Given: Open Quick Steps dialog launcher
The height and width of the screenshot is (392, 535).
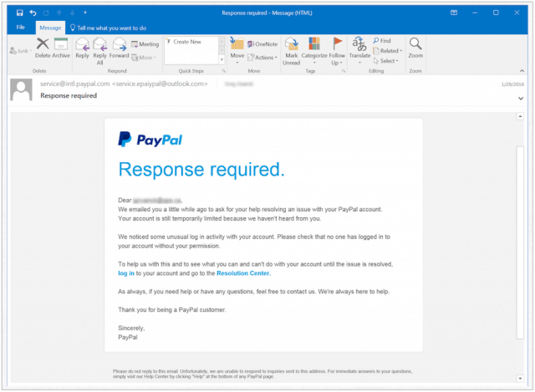Looking at the screenshot, I should (223, 71).
